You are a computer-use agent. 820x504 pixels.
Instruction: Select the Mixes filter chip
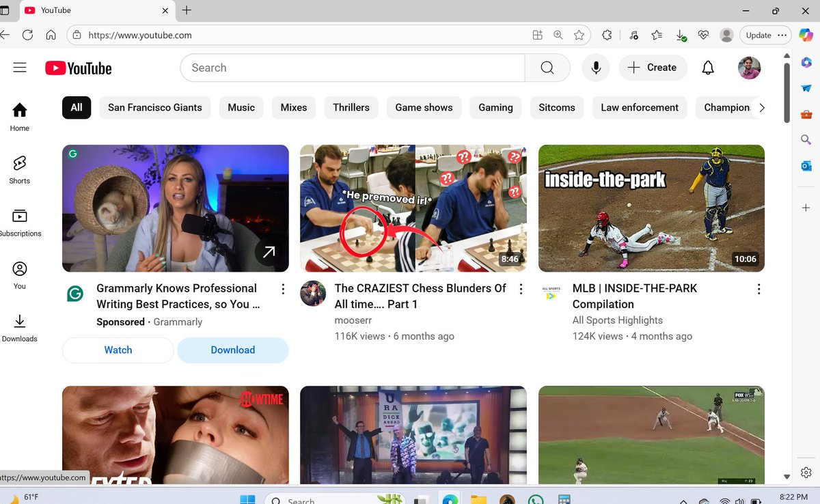pos(294,107)
